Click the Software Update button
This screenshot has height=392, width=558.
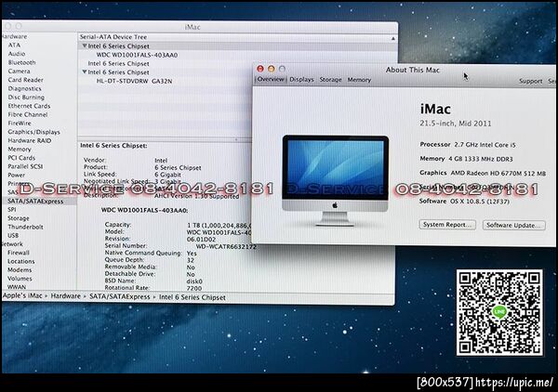click(x=514, y=226)
